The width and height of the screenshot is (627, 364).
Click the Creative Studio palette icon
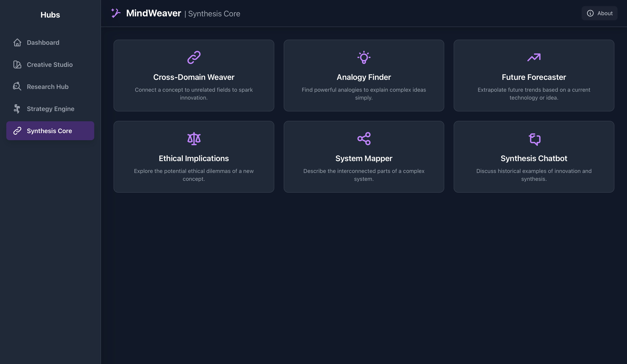coord(17,65)
